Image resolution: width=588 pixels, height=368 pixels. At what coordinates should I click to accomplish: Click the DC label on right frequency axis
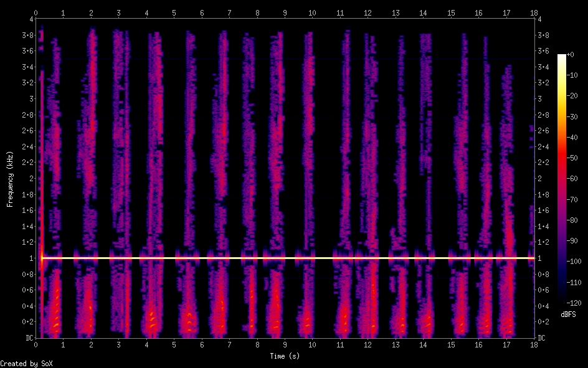tap(541, 338)
